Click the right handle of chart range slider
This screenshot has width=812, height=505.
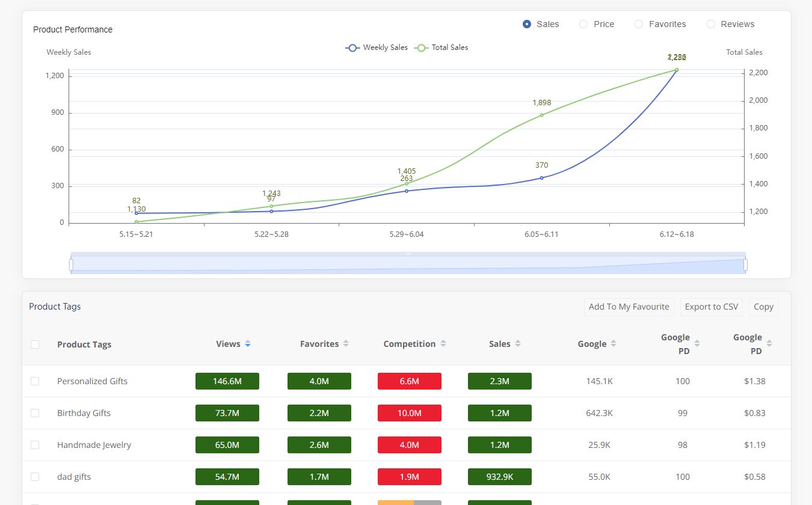745,265
